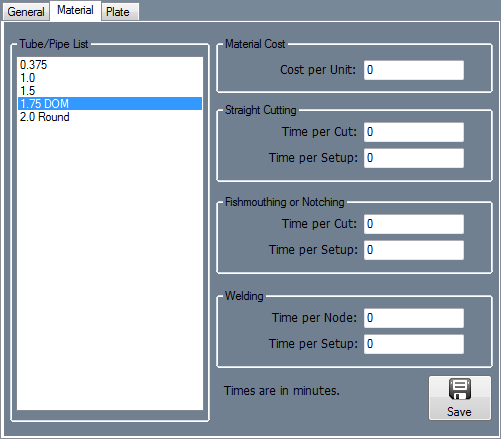Viewport: 501px width, 439px height.
Task: Click Straight Cutting Time per Setup field
Action: pyautogui.click(x=414, y=158)
